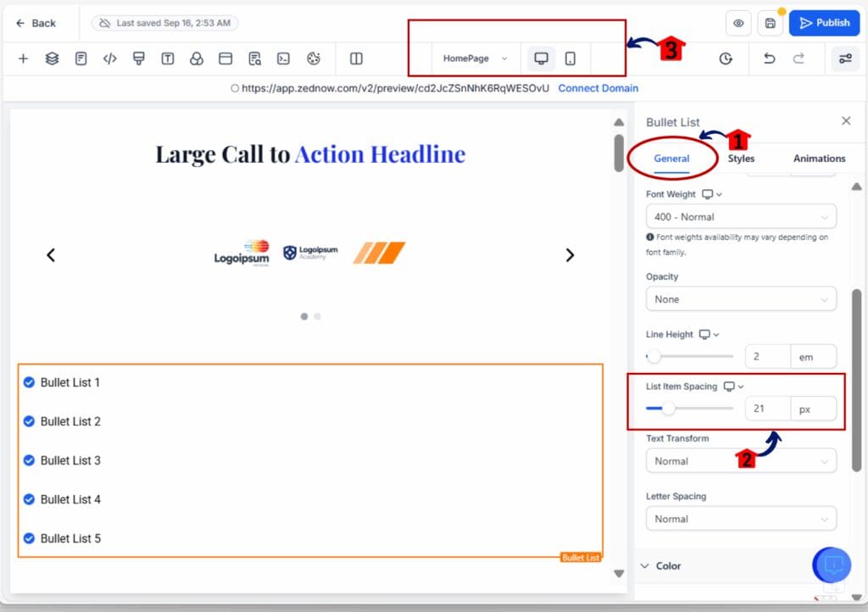Click the Publish button

[x=824, y=23]
